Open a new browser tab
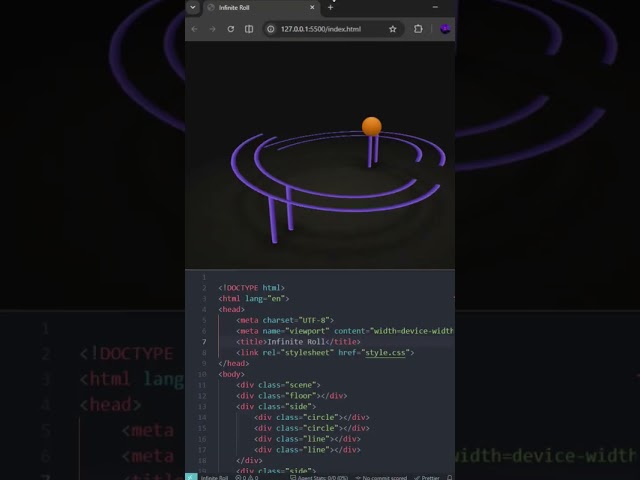Image resolution: width=640 pixels, height=480 pixels. tap(331, 7)
